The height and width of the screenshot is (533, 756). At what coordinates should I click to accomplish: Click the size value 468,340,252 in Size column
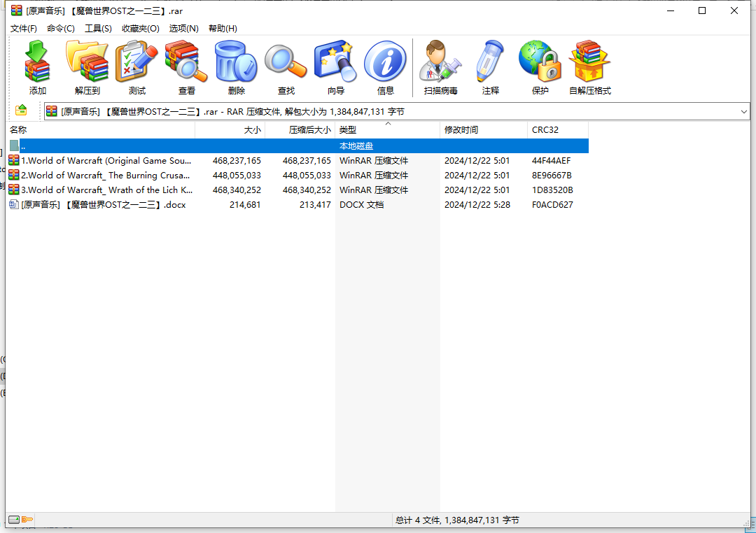[x=237, y=190]
